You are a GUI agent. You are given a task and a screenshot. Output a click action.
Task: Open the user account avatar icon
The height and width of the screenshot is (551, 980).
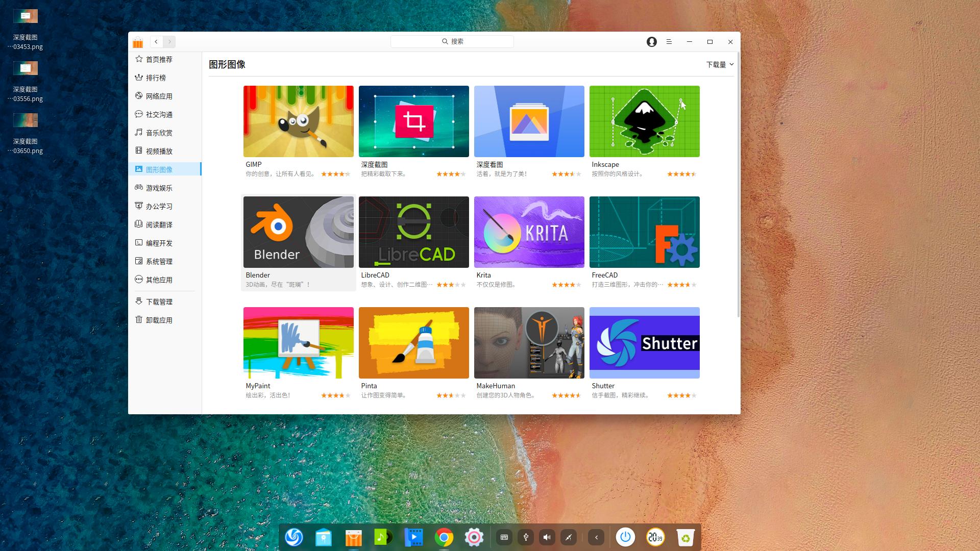point(651,42)
